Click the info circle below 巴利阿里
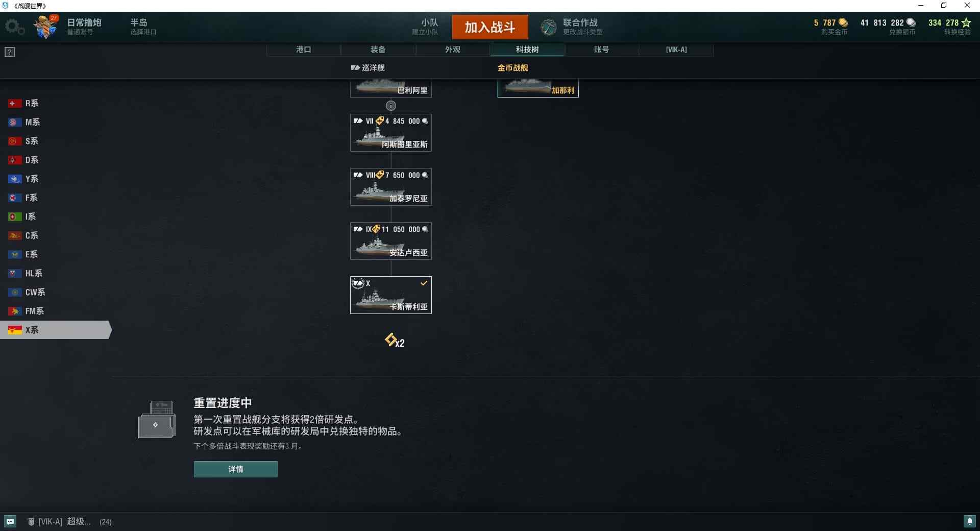This screenshot has height=531, width=980. tap(391, 106)
